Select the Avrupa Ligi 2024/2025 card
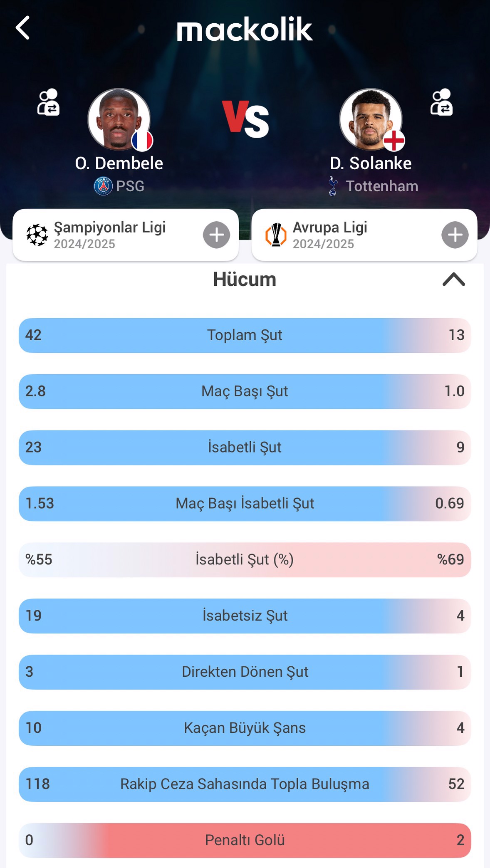 364,235
